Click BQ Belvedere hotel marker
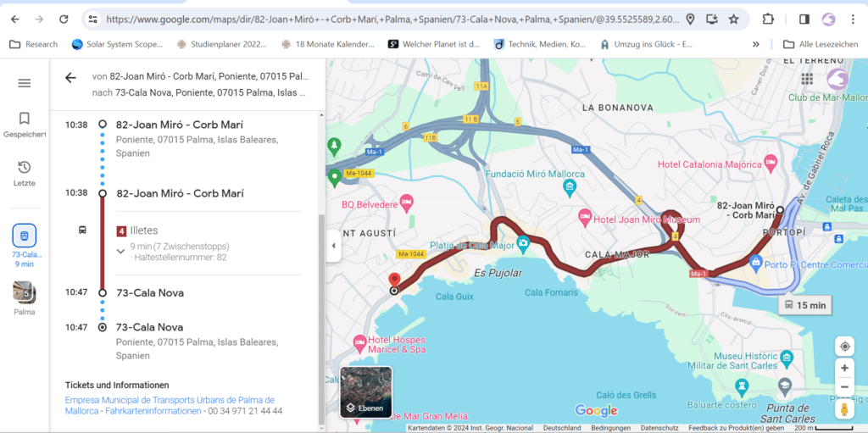868x433 pixels. click(406, 201)
